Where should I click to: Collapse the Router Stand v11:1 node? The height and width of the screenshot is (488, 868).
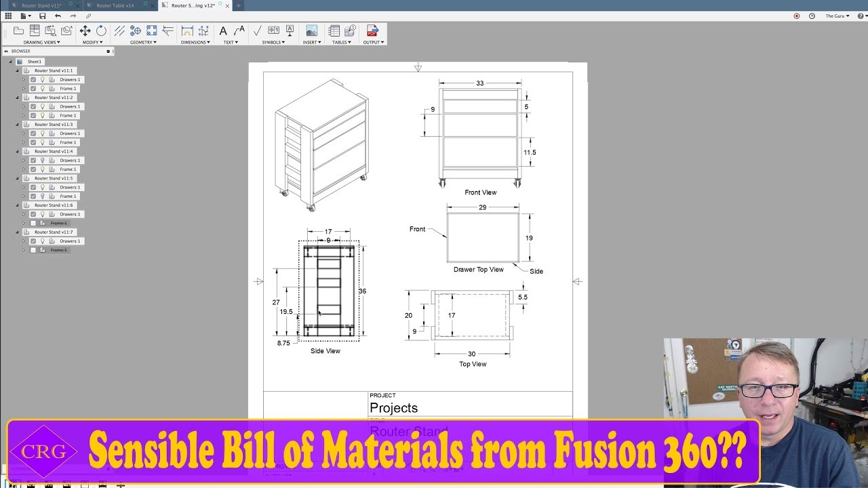click(x=18, y=70)
